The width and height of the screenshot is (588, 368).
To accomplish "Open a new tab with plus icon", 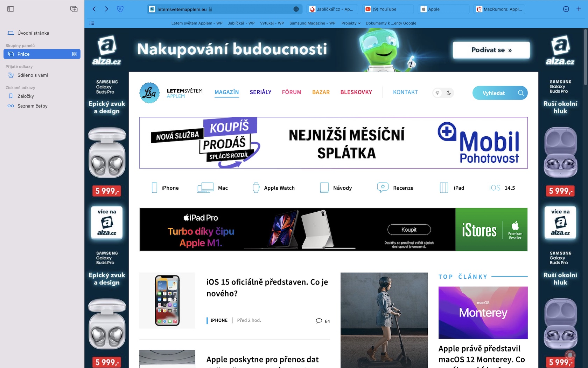I will pyautogui.click(x=579, y=9).
